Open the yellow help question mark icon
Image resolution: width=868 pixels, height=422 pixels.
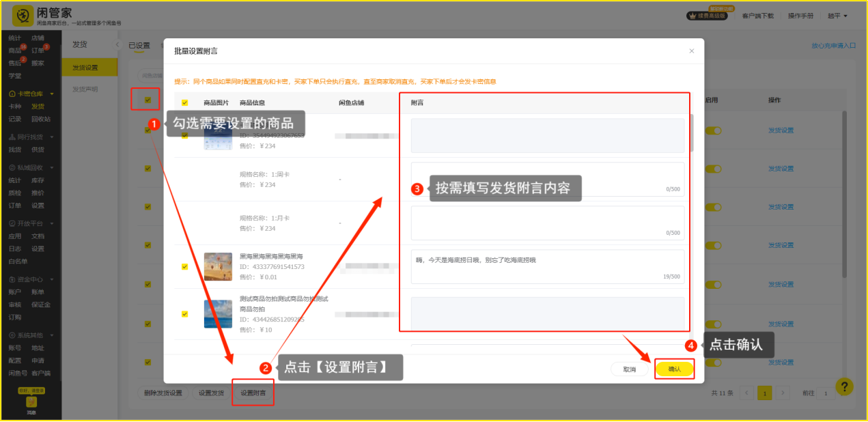point(844,386)
